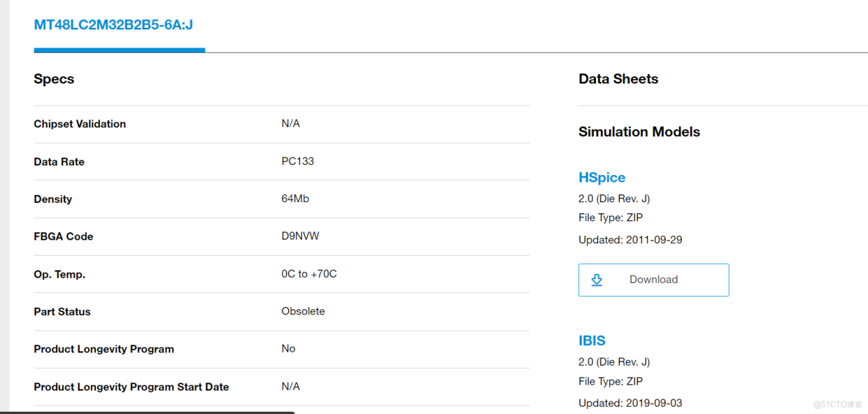The height and width of the screenshot is (414, 868).
Task: Collapse the Simulation Models section heading
Action: click(x=639, y=132)
